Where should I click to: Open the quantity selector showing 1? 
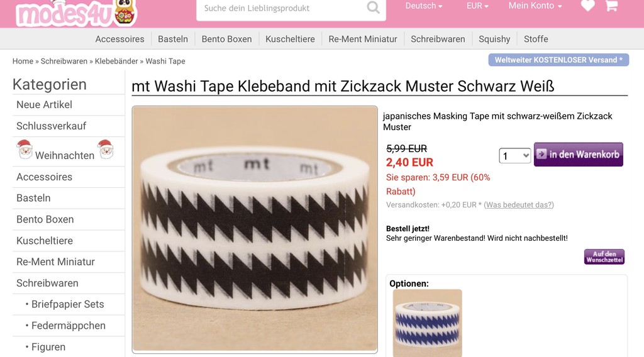click(x=514, y=156)
